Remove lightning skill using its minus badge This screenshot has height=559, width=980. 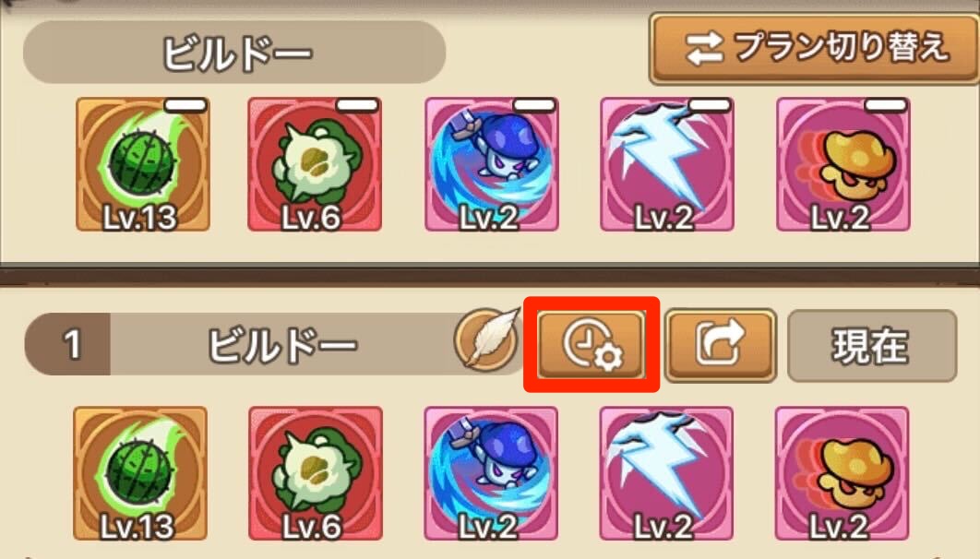710,105
